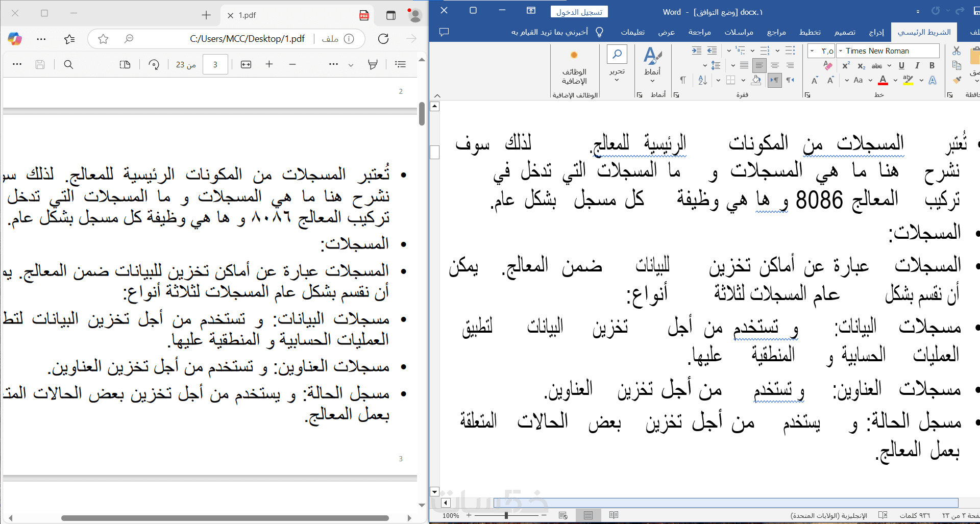Toggle Italic formatting in Word
This screenshot has height=524, width=980.
coord(917,66)
